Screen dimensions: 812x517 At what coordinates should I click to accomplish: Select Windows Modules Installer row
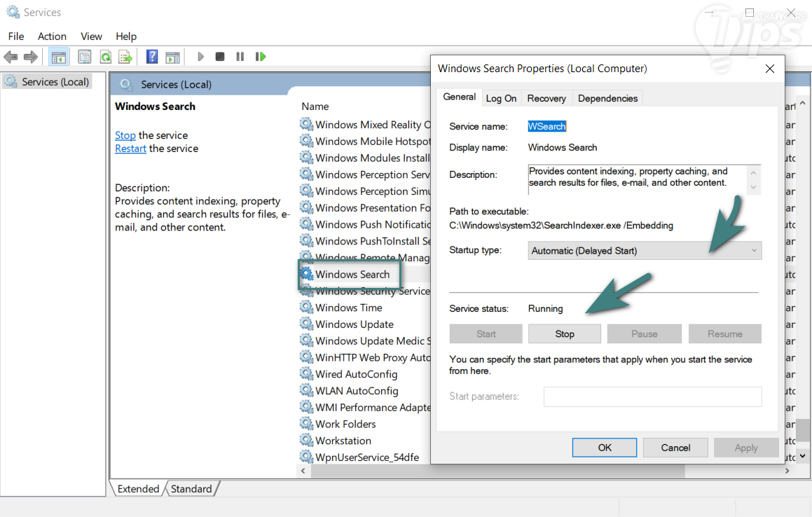(x=372, y=158)
